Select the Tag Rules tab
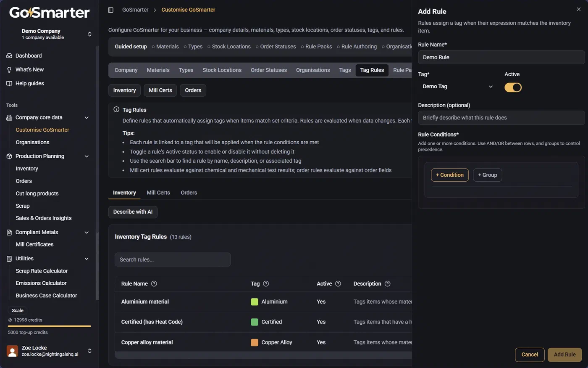The image size is (588, 368). point(372,70)
